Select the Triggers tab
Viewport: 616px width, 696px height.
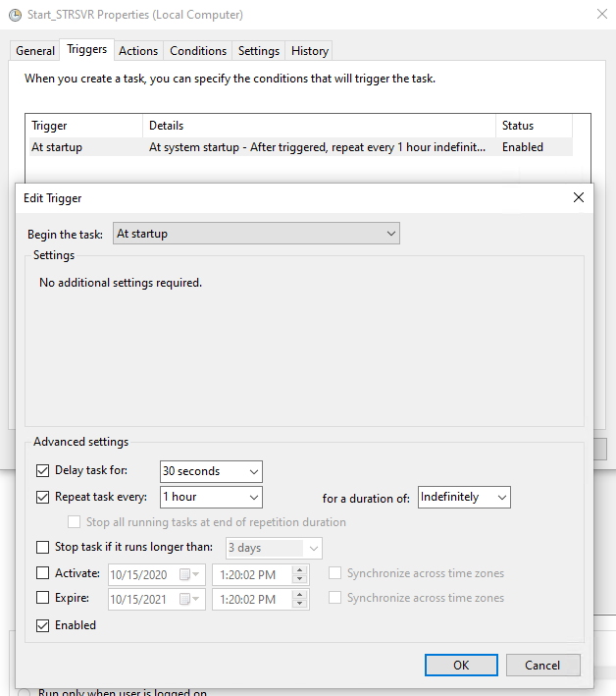[x=87, y=49]
